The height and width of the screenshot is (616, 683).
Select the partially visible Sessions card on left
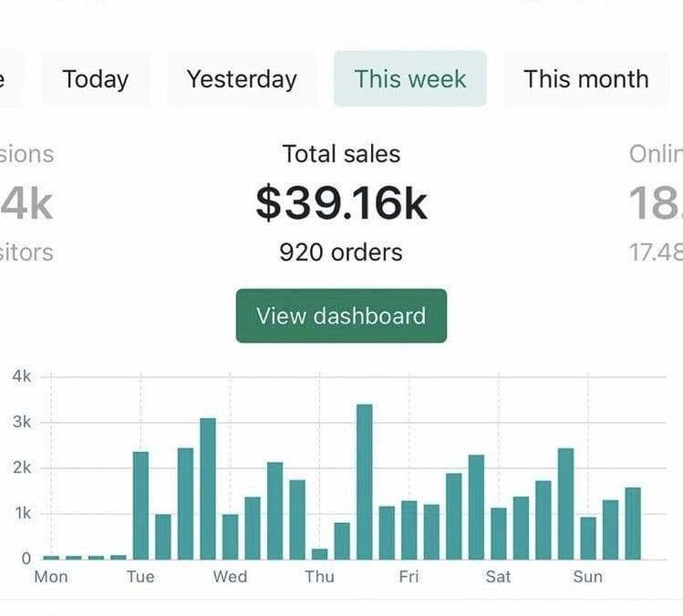pyautogui.click(x=26, y=202)
